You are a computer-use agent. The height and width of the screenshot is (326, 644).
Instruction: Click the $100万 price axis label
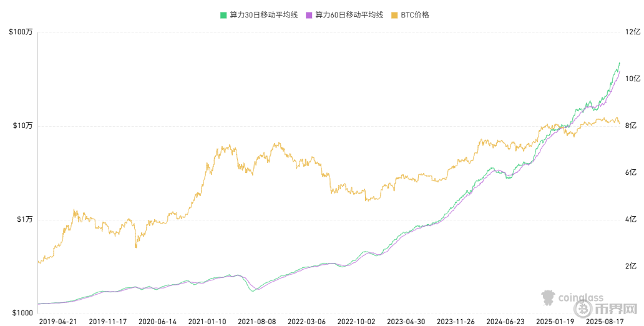point(21,32)
